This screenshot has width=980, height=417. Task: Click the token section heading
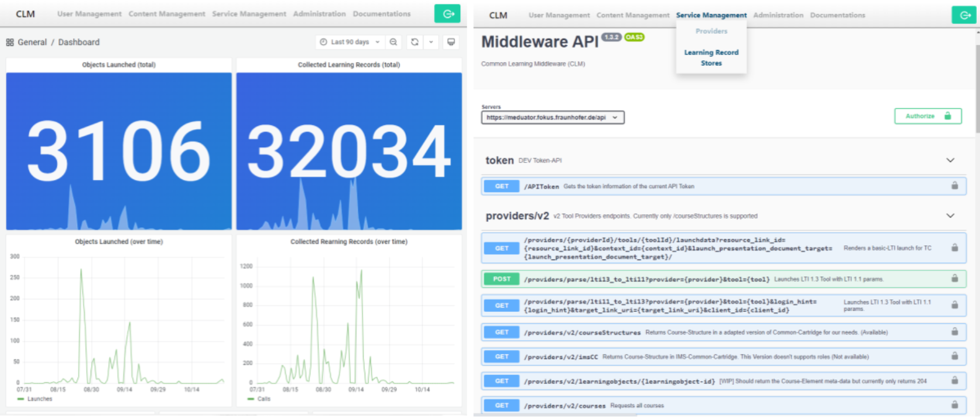tap(500, 160)
